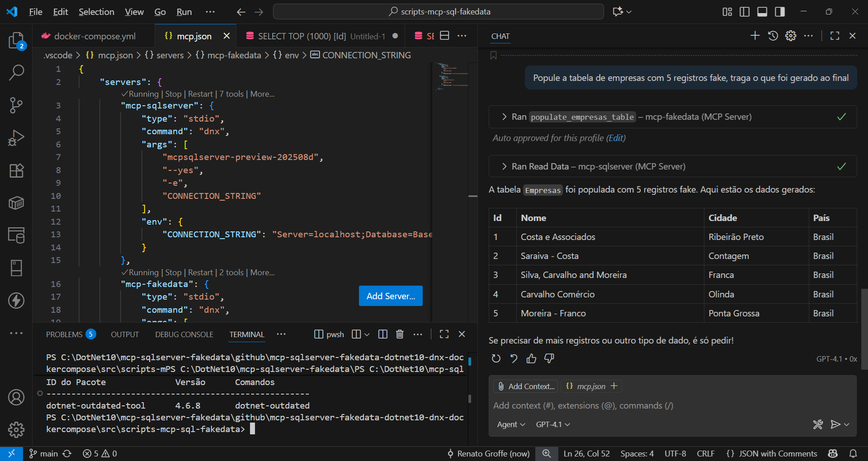Click Add Context button in chat
Viewport: 868px width, 461px height.
(527, 386)
